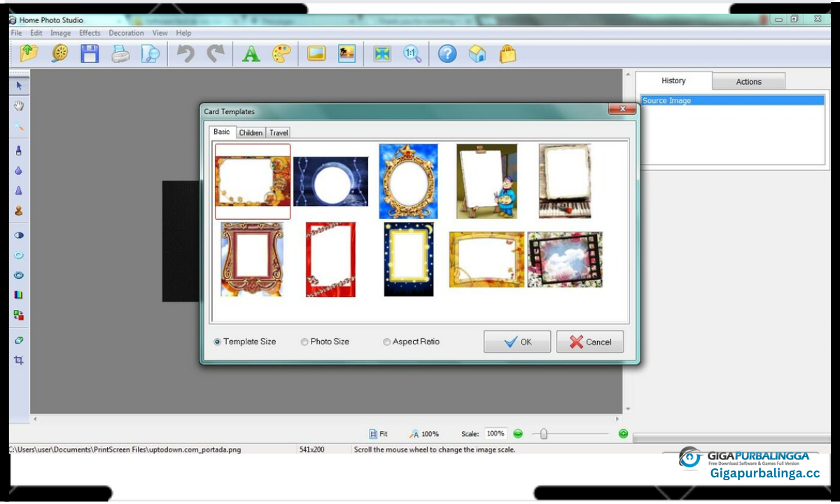Select the light blue ring tool
840x504 pixels.
(x=19, y=255)
